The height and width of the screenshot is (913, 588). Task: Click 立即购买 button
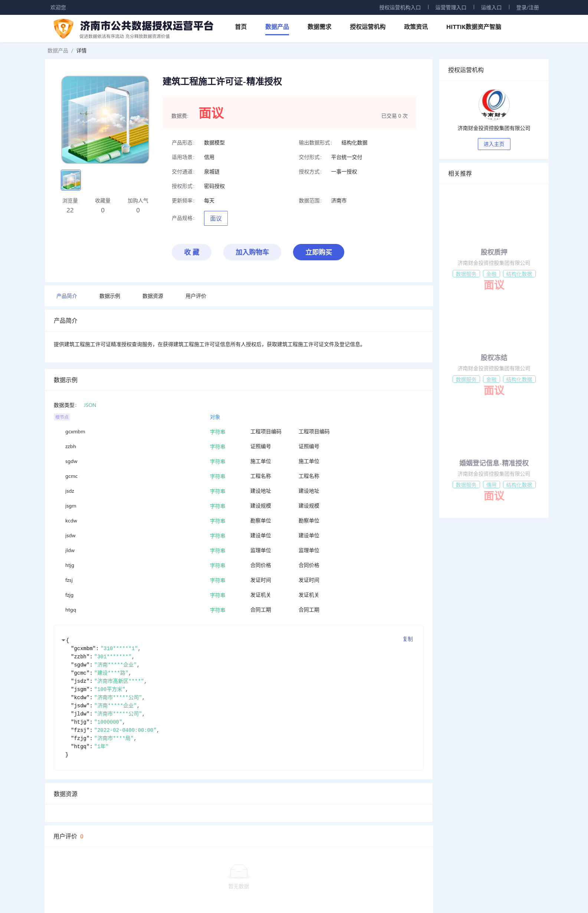click(x=318, y=252)
